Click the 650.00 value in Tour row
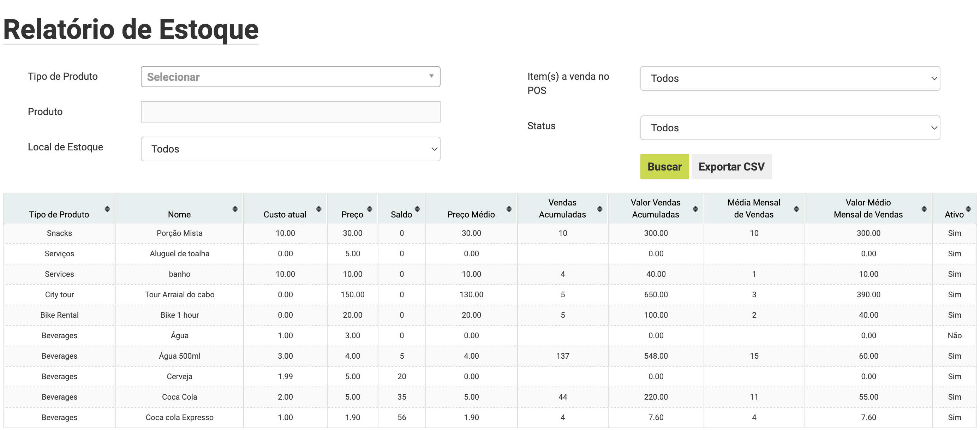 [x=656, y=295]
